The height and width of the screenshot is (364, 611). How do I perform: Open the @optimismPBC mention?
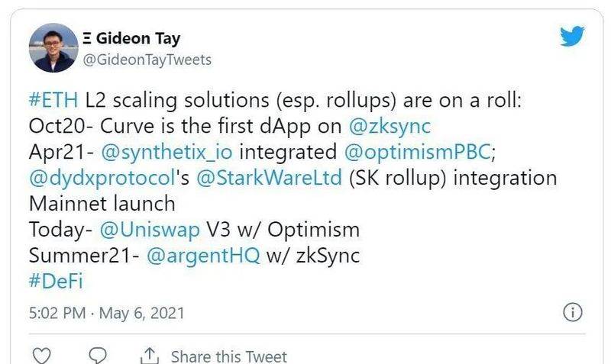(417, 152)
